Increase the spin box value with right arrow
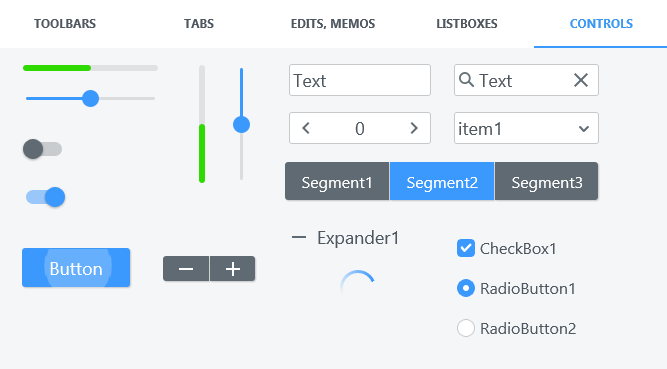Viewport: 667px width, 369px height. (x=414, y=128)
